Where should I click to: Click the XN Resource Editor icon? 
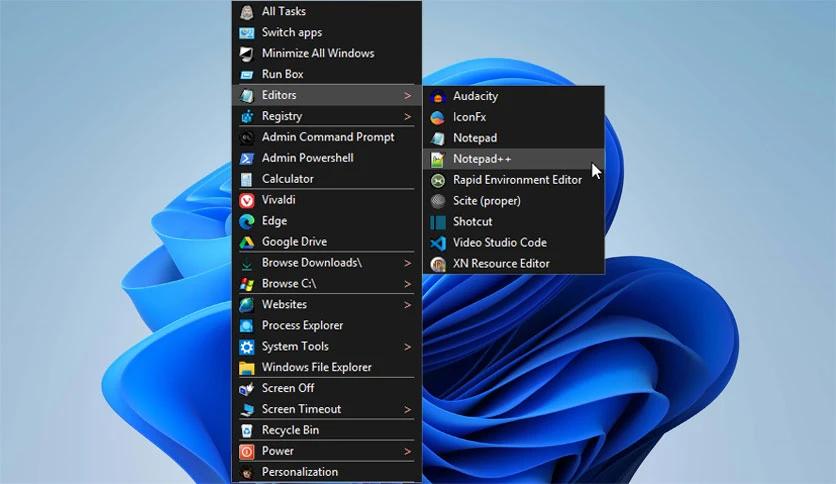pos(438,264)
